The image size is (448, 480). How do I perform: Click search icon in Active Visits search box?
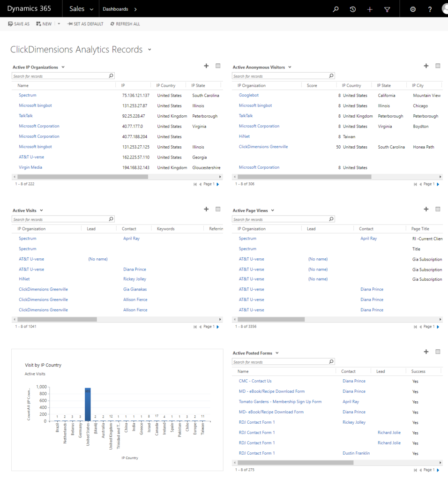[x=111, y=219]
